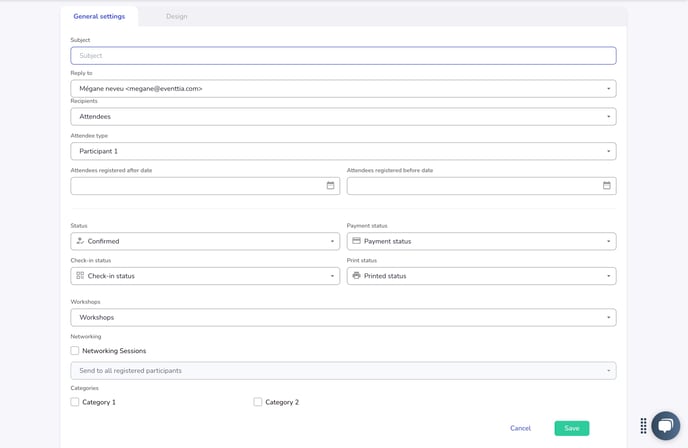Viewport: 688px width, 448px height.
Task: Click the Confirmed status person icon
Action: 80,241
